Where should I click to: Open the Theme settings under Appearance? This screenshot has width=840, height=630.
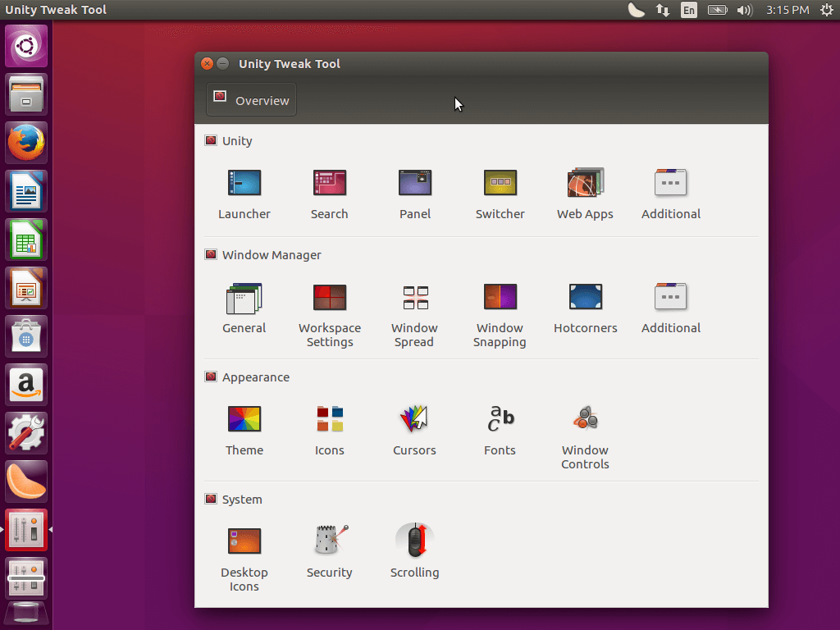tap(244, 418)
